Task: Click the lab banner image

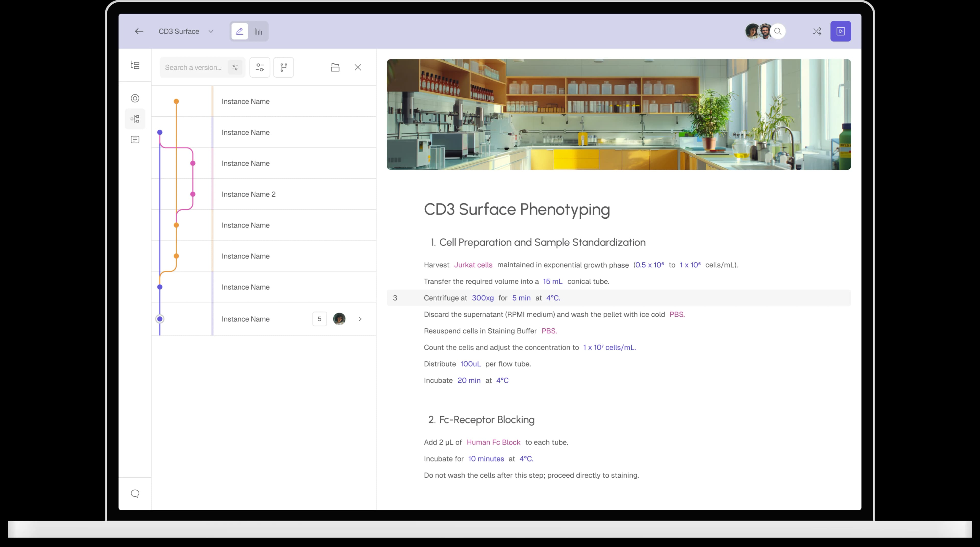Action: [619, 114]
